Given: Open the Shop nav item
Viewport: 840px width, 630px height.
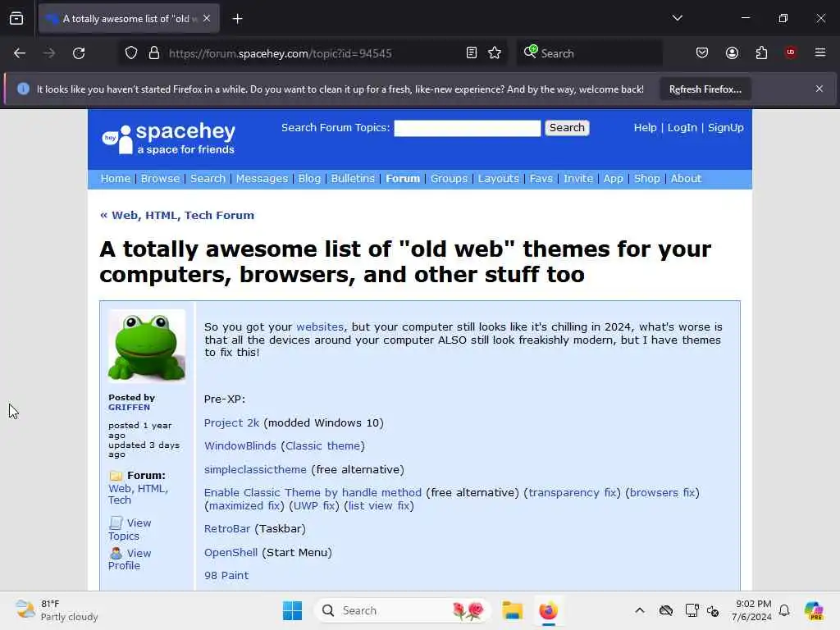Looking at the screenshot, I should [x=646, y=178].
